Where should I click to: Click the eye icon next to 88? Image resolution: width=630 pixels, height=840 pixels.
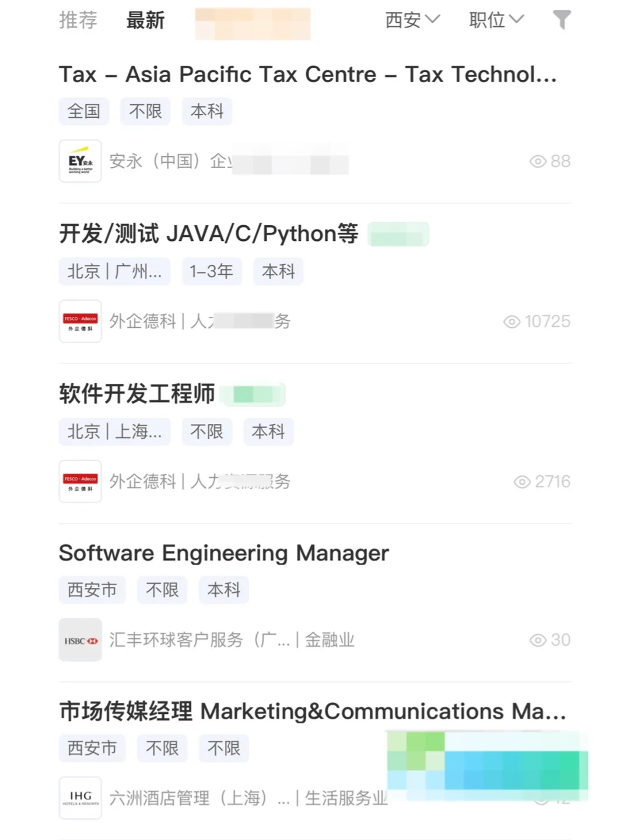[538, 162]
